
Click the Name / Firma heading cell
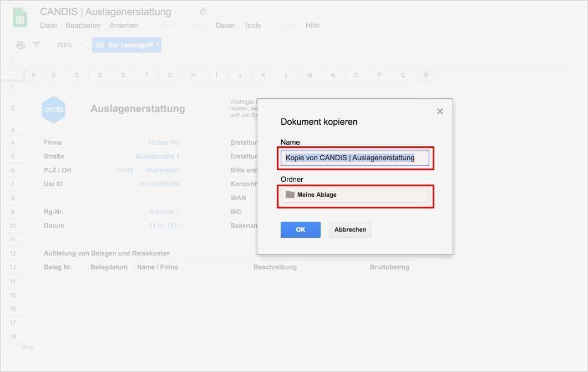click(157, 267)
